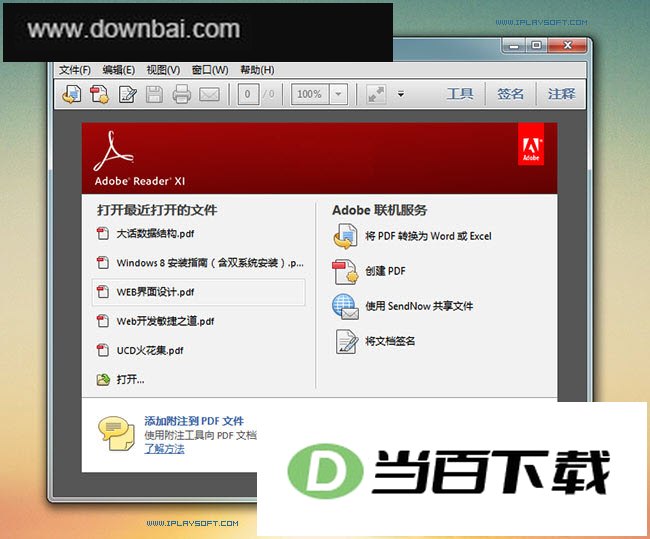This screenshot has height=539, width=650.
Task: Open the 工具 pane
Action: tap(460, 94)
